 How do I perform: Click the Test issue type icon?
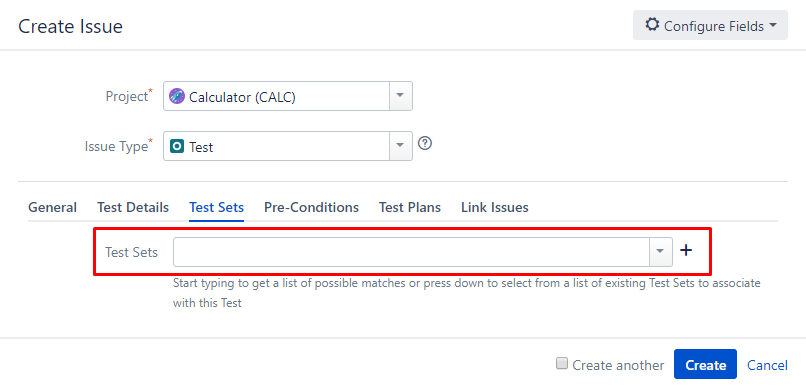(177, 146)
